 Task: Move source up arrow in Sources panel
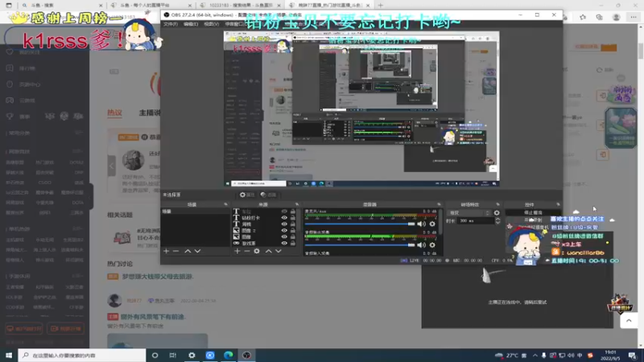268,251
